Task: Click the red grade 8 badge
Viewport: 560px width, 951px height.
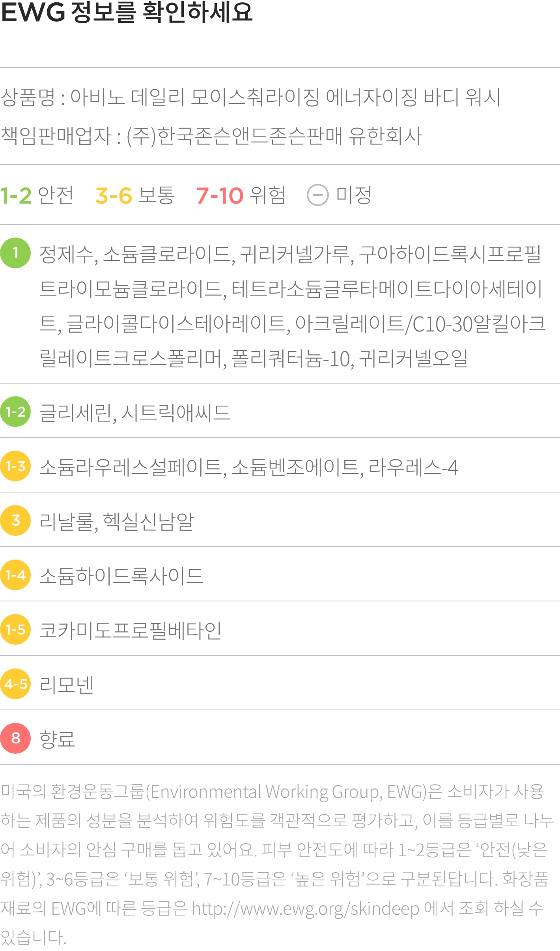Action: point(15,738)
